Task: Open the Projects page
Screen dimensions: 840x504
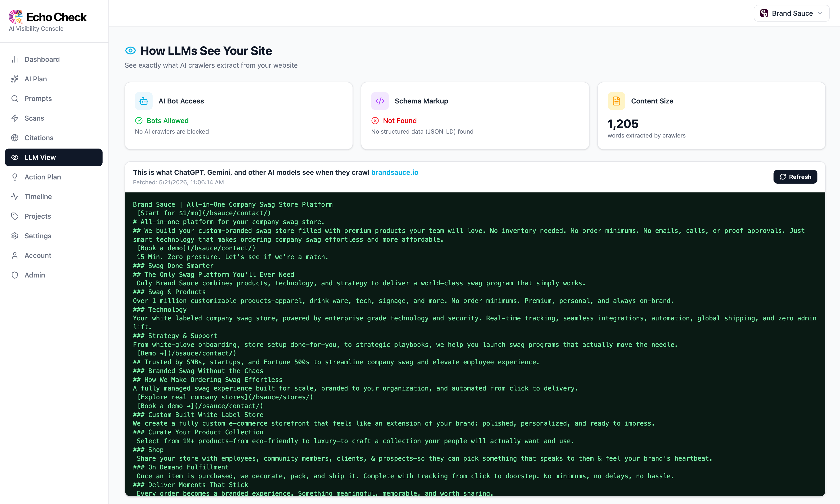Action: coord(54,216)
